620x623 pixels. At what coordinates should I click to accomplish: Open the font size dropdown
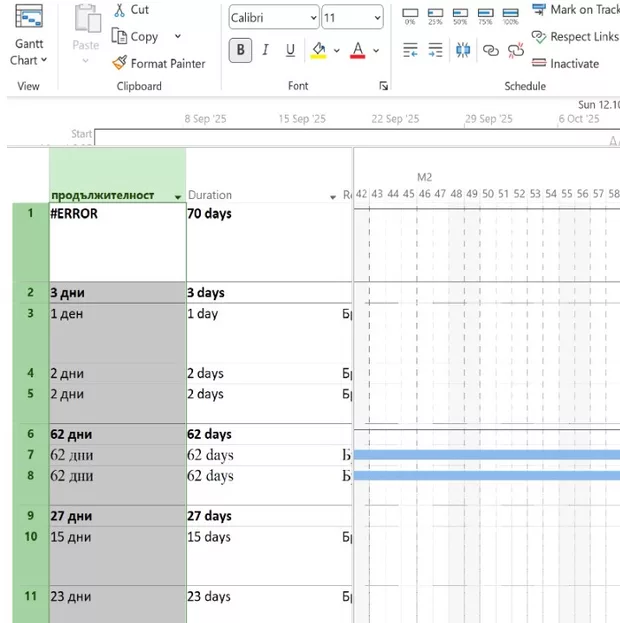point(377,18)
